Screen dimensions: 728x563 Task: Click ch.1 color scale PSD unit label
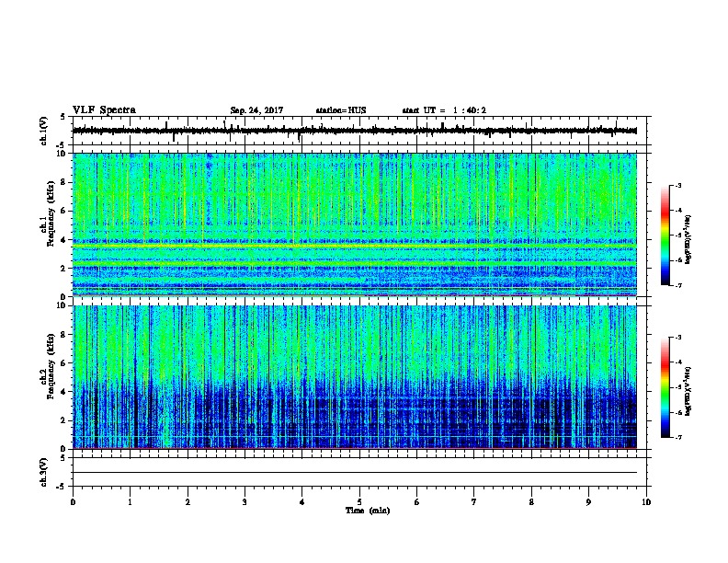688,239
